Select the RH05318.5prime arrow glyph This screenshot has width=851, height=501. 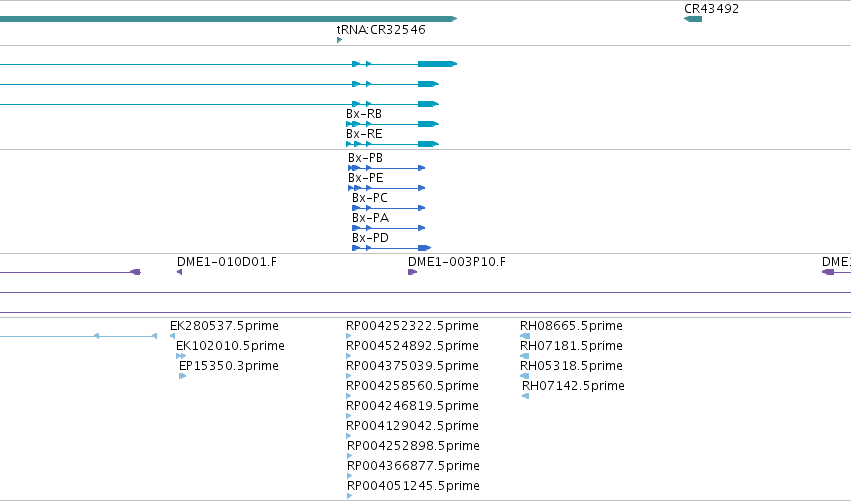[524, 376]
